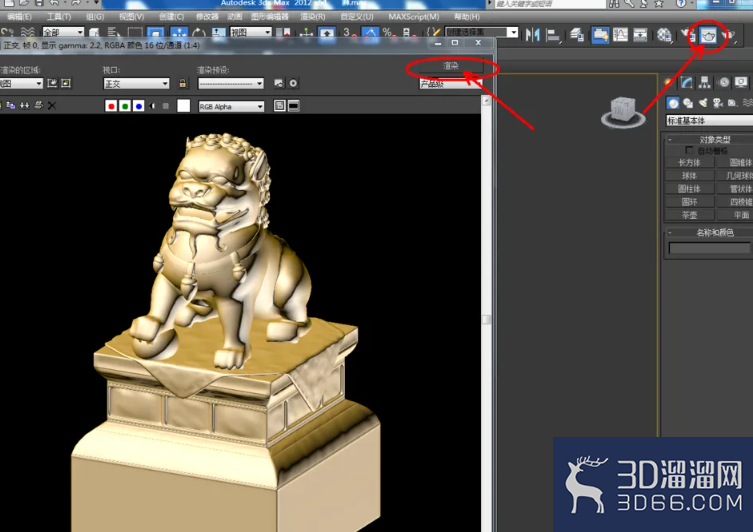Create a 圆柱体 cylinder primitive
753x532 pixels.
tap(689, 189)
